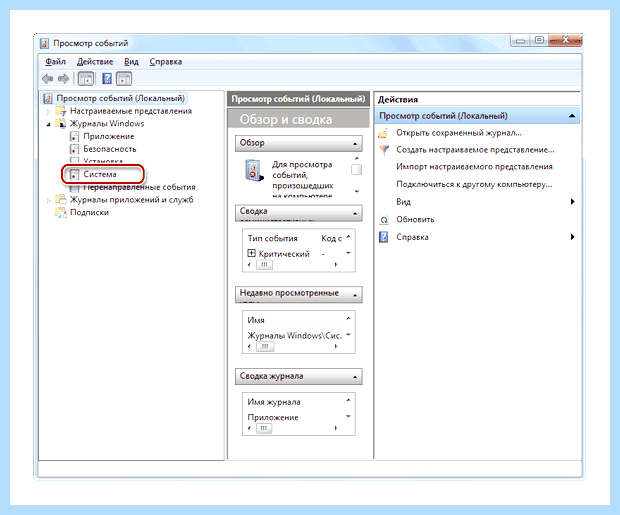The image size is (620, 515).
Task: Collapse the Журналы Windows tree node
Action: (x=48, y=124)
